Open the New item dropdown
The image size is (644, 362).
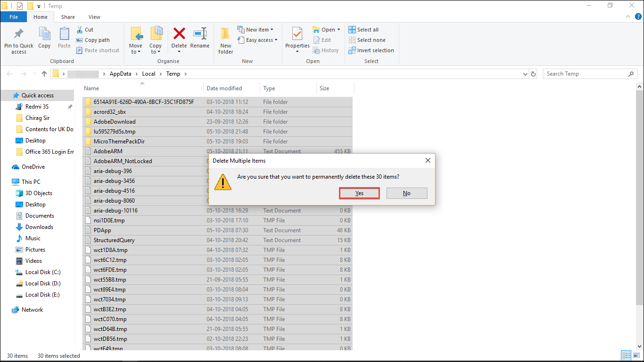pos(255,30)
